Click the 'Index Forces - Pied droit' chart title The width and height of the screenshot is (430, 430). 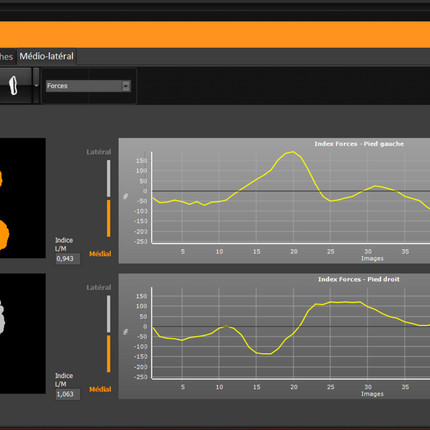click(x=359, y=279)
